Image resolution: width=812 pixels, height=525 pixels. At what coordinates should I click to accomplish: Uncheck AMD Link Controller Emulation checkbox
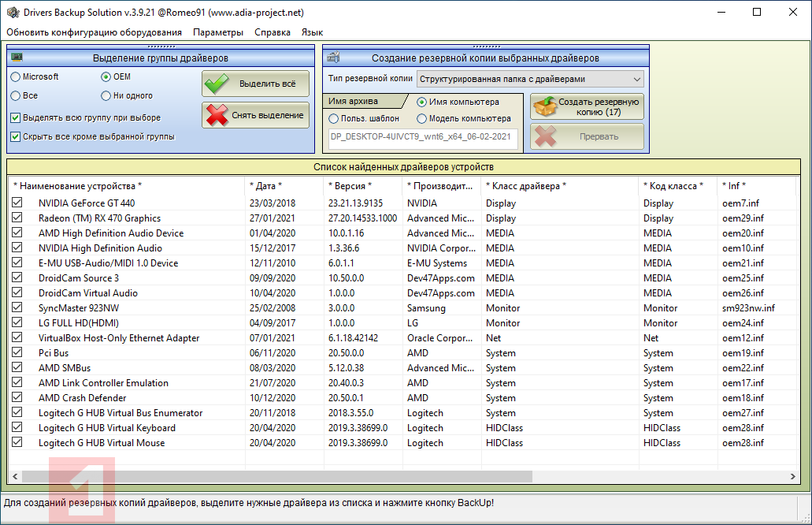[17, 382]
